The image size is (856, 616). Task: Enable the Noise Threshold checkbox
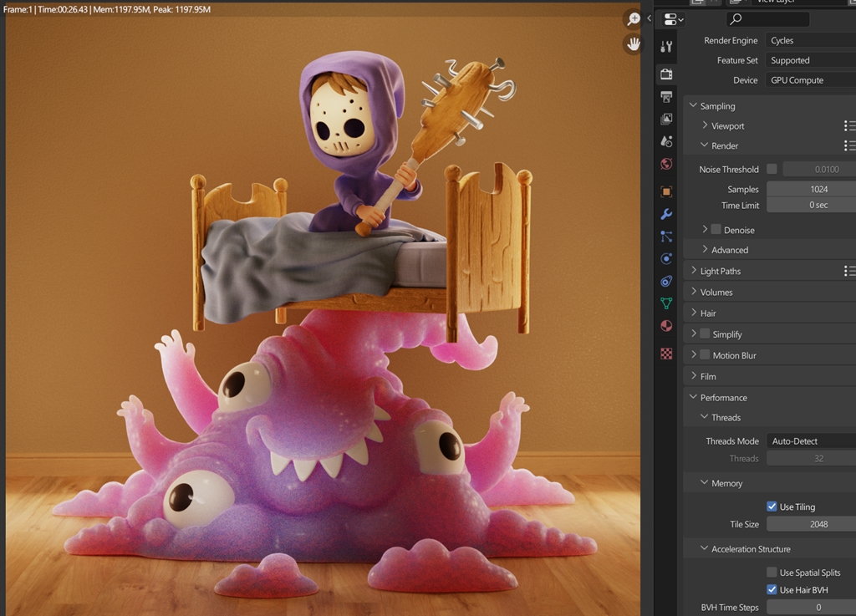coord(772,169)
